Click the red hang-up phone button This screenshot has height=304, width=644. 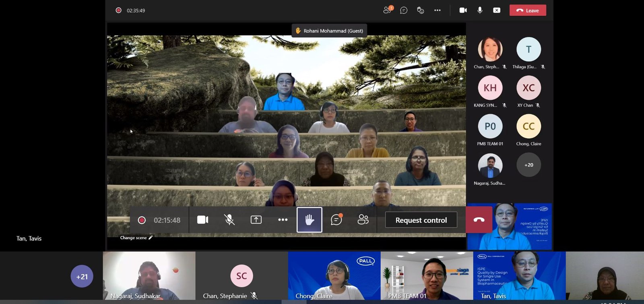tap(479, 220)
